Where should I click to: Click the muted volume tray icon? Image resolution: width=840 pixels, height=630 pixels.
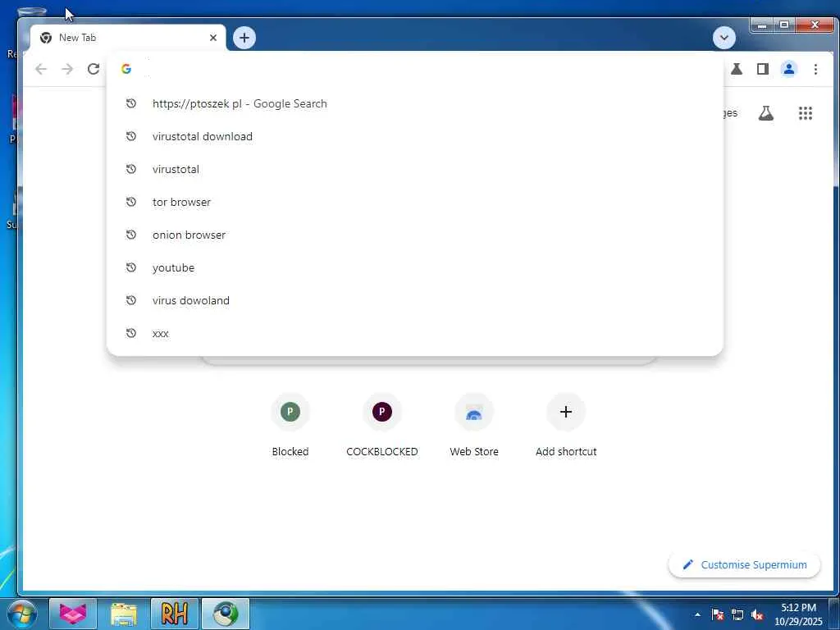pos(757,615)
